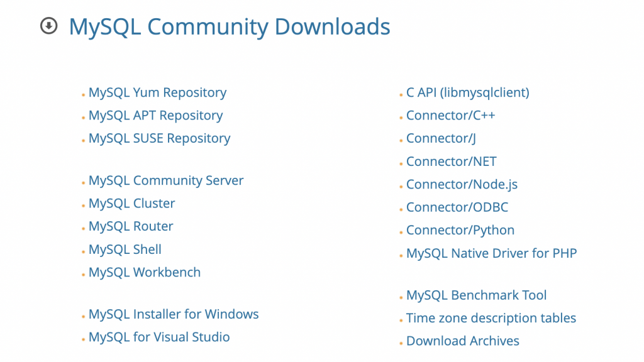Open the MySQL Yum Repository link
The height and width of the screenshot is (362, 644).
point(157,93)
